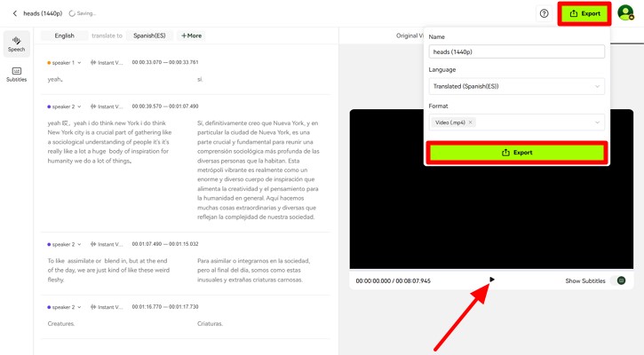The image size is (644, 355).
Task: Expand speaker 2 dropdown at 00:00:39.570
Action: point(64,106)
